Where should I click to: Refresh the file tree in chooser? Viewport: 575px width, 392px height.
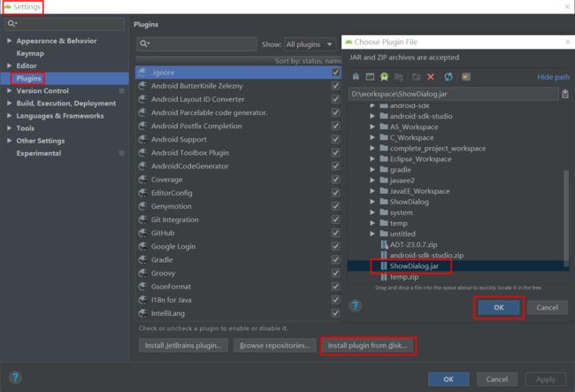[x=448, y=77]
